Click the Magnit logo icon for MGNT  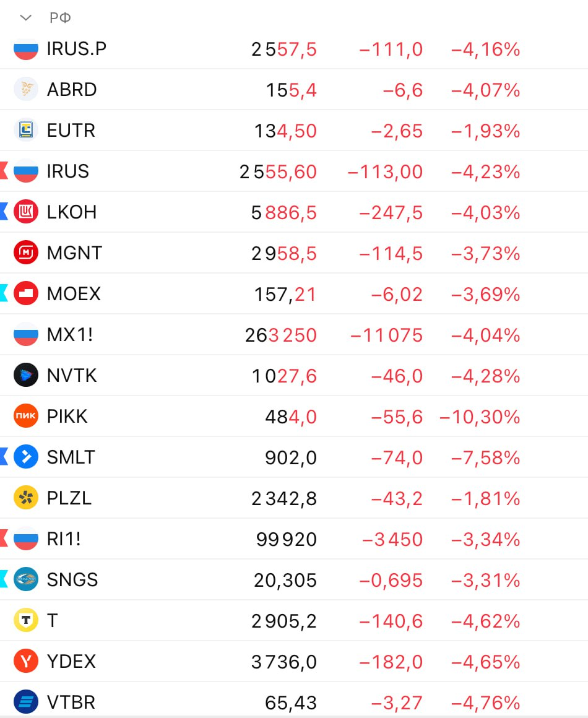pos(26,253)
